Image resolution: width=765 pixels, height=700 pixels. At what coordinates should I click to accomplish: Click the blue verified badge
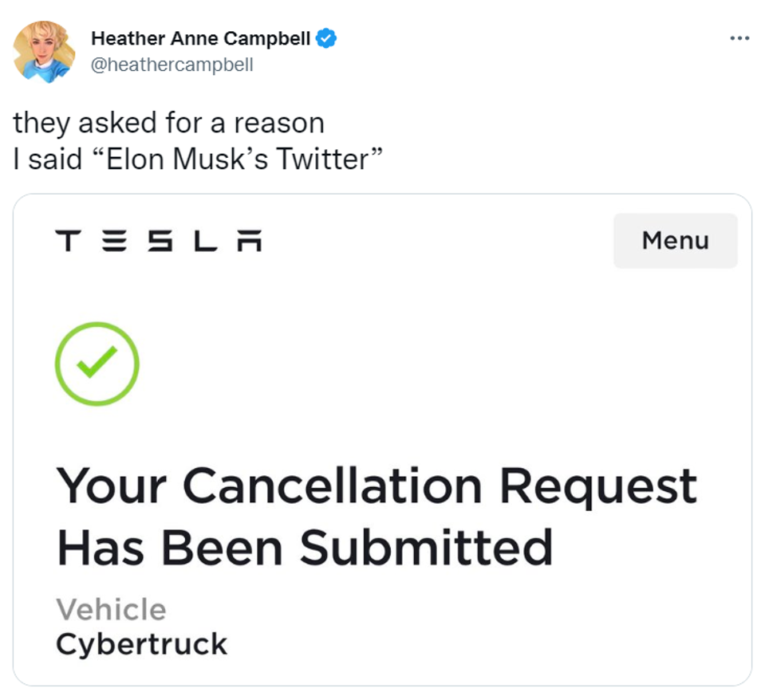(x=325, y=37)
